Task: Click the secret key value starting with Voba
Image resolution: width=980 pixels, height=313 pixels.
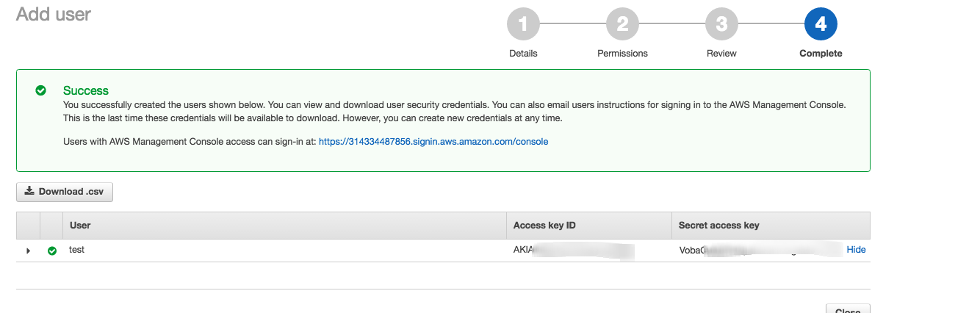Action: 757,250
